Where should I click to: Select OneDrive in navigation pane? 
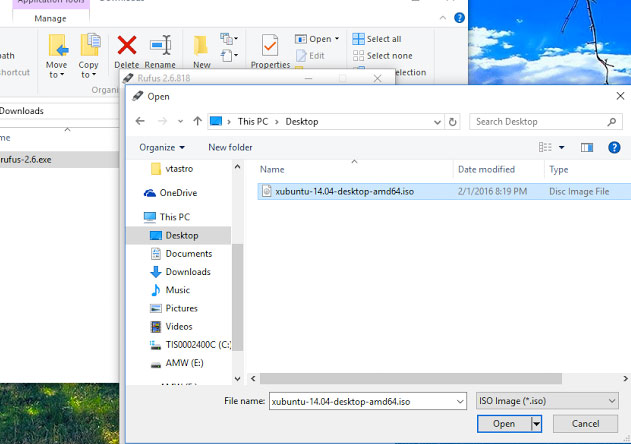[171, 193]
